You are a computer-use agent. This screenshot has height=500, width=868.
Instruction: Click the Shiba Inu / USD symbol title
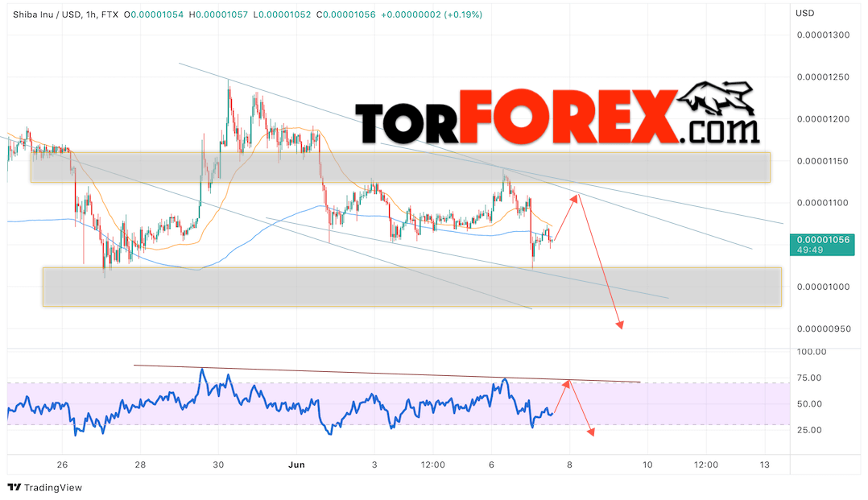tap(47, 15)
